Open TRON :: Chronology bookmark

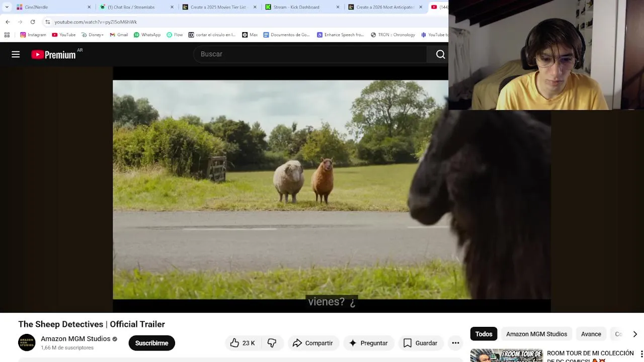[x=393, y=35]
